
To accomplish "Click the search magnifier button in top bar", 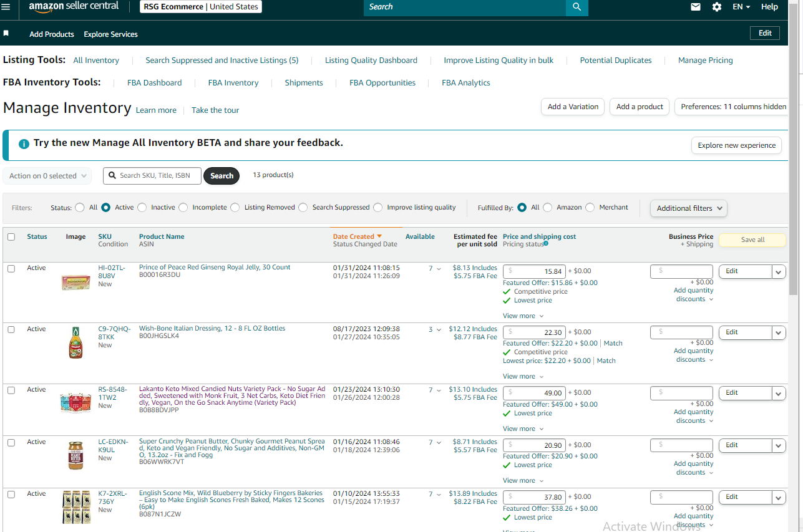I will pos(577,7).
